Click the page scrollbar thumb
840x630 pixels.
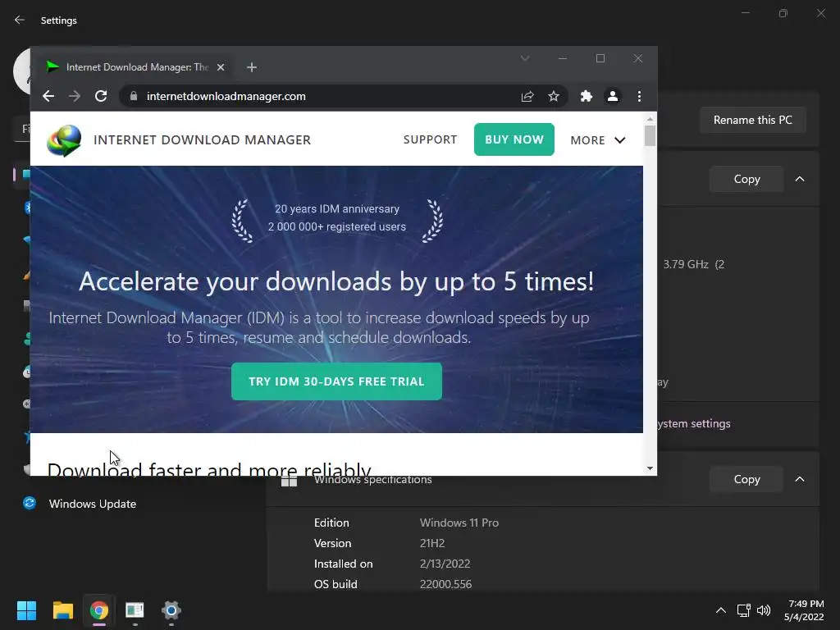pyautogui.click(x=650, y=135)
